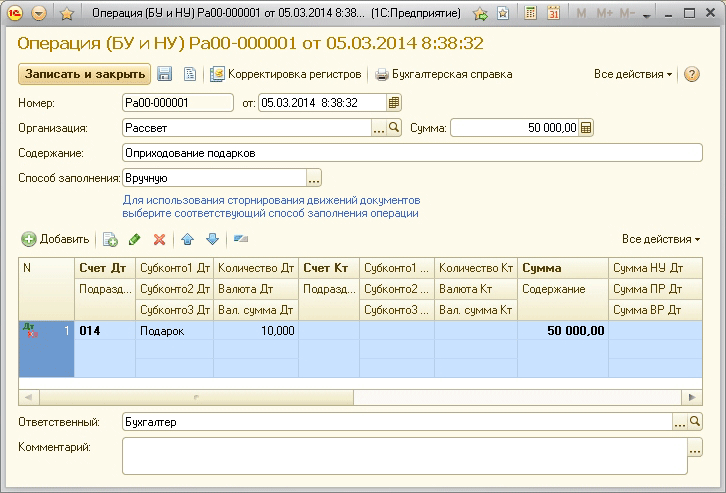Open Способ заполнения selection ellipsis

(x=314, y=178)
